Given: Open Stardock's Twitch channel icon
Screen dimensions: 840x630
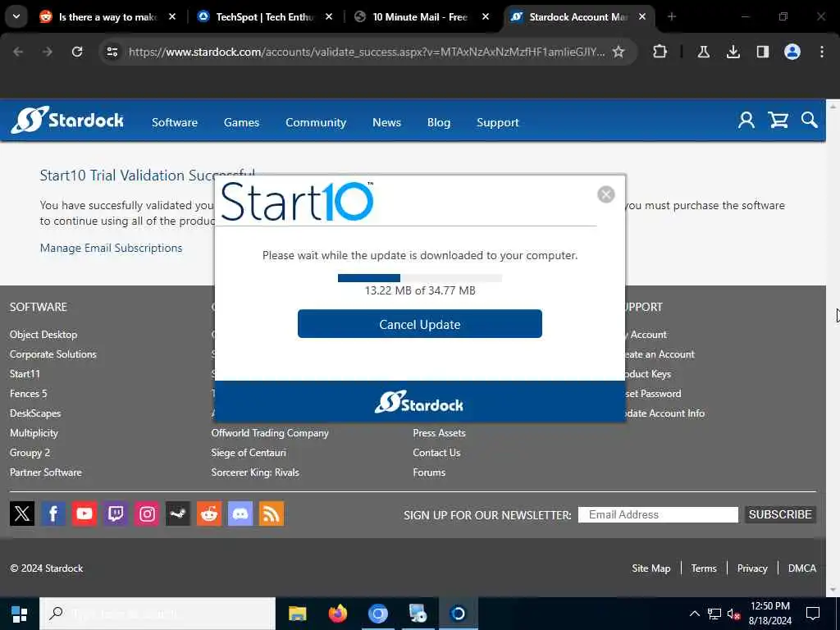Looking at the screenshot, I should [x=115, y=514].
